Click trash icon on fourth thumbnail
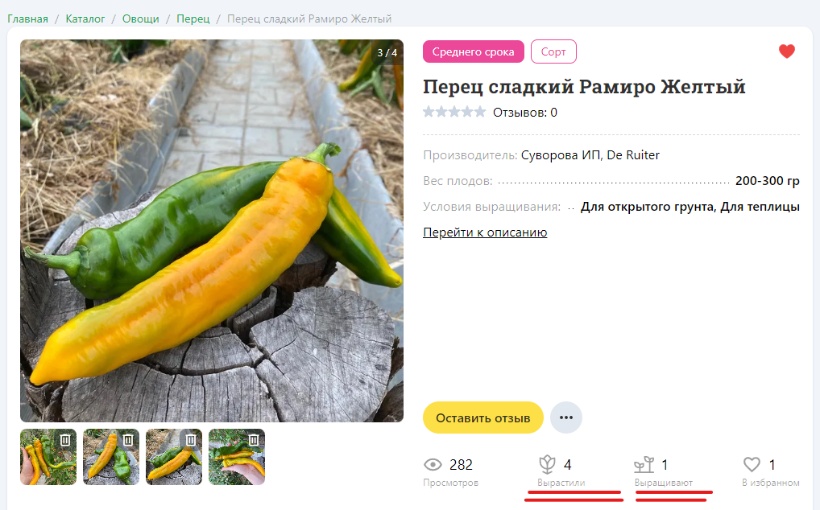 (x=254, y=440)
